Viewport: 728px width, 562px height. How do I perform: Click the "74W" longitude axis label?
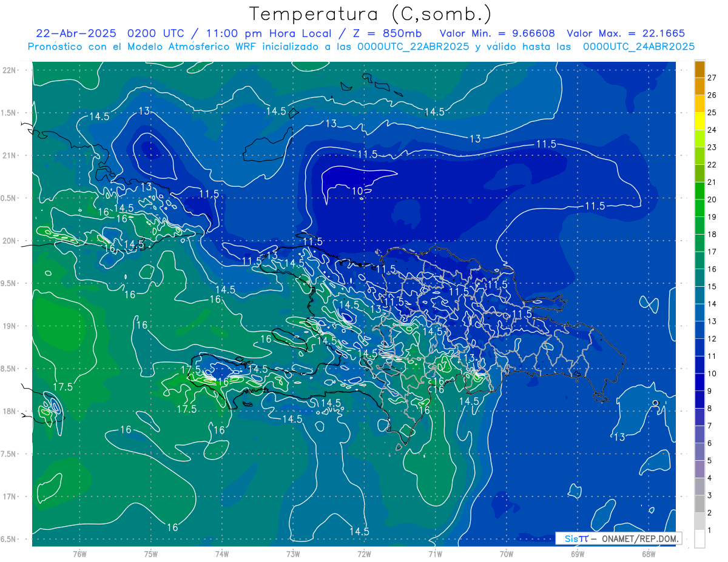pyautogui.click(x=221, y=553)
